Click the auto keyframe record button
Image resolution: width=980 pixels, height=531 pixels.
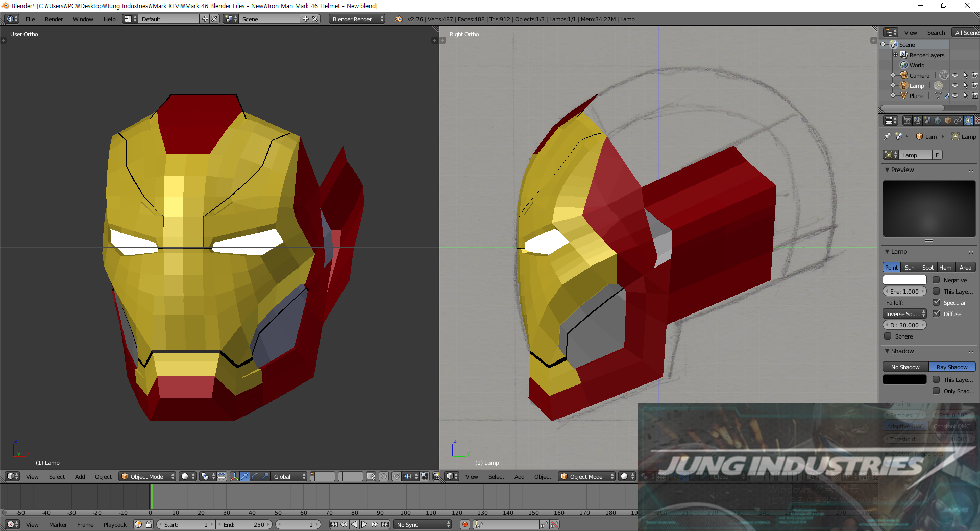[x=465, y=524]
